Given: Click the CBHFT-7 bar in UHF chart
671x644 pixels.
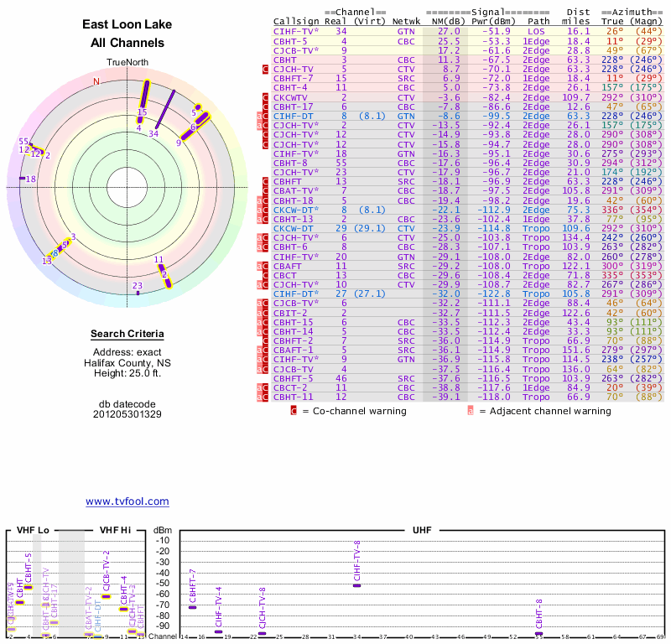Looking at the screenshot, I should (x=193, y=606).
